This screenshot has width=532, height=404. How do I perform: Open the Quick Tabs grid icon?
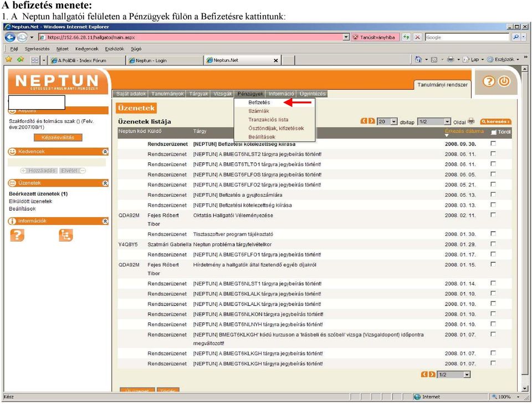coord(34,60)
